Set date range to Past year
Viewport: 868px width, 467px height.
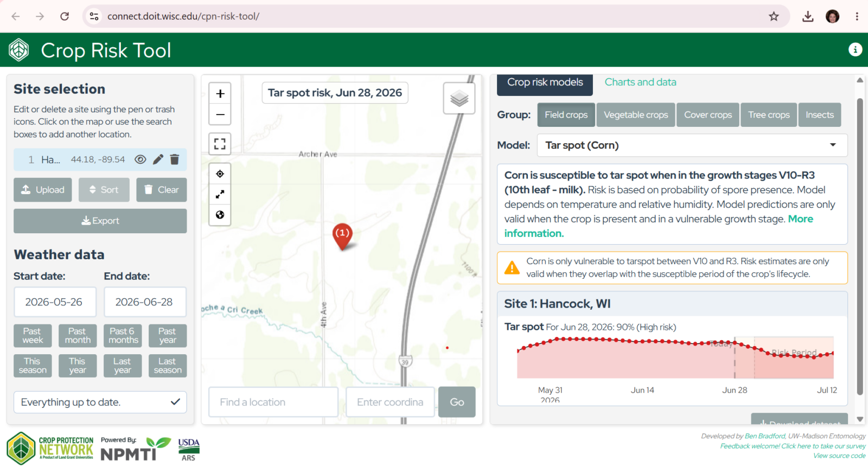[x=168, y=336]
